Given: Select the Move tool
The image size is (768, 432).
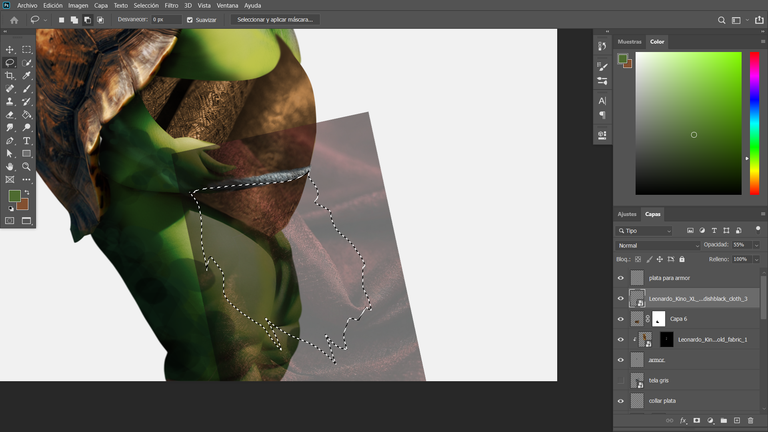Looking at the screenshot, I should [x=9, y=49].
